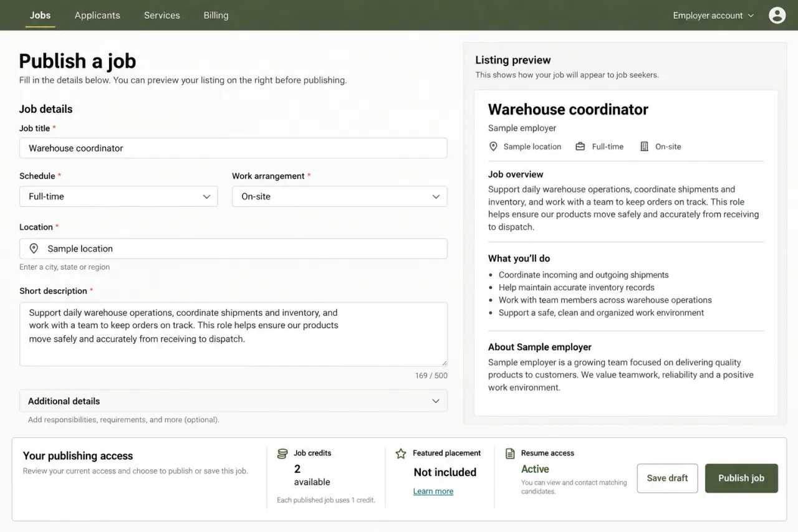Click the 'Active' resume access status
The image size is (798, 532).
(x=535, y=469)
